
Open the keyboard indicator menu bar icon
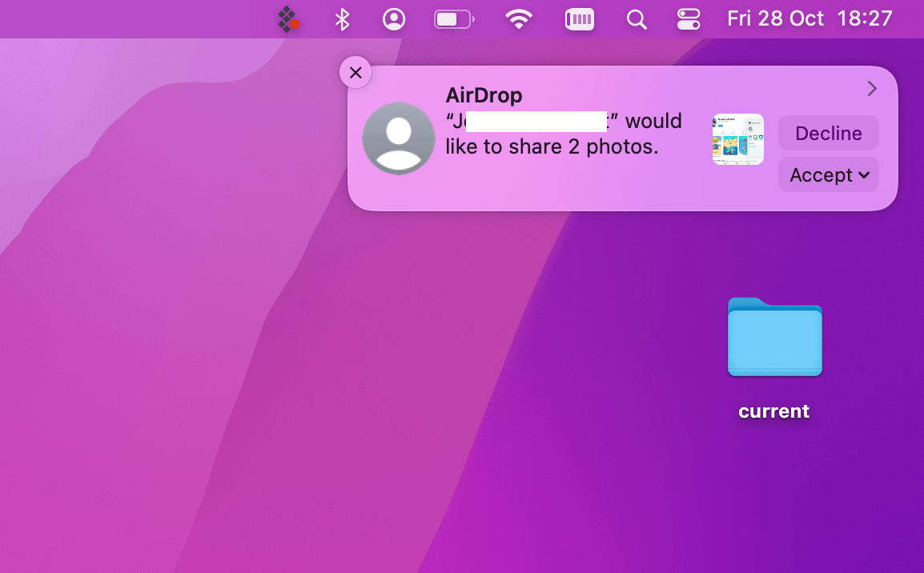coord(579,19)
